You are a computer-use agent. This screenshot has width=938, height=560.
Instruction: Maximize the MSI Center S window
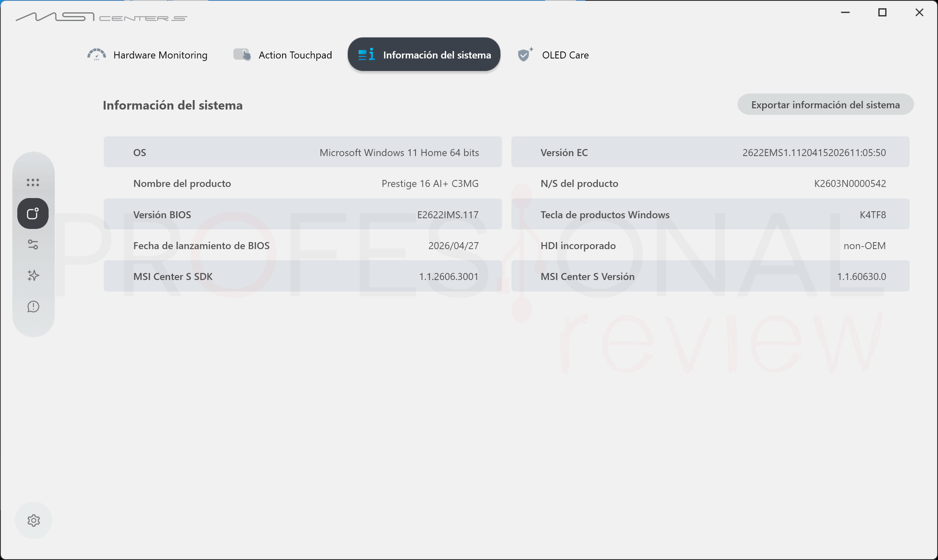(882, 13)
